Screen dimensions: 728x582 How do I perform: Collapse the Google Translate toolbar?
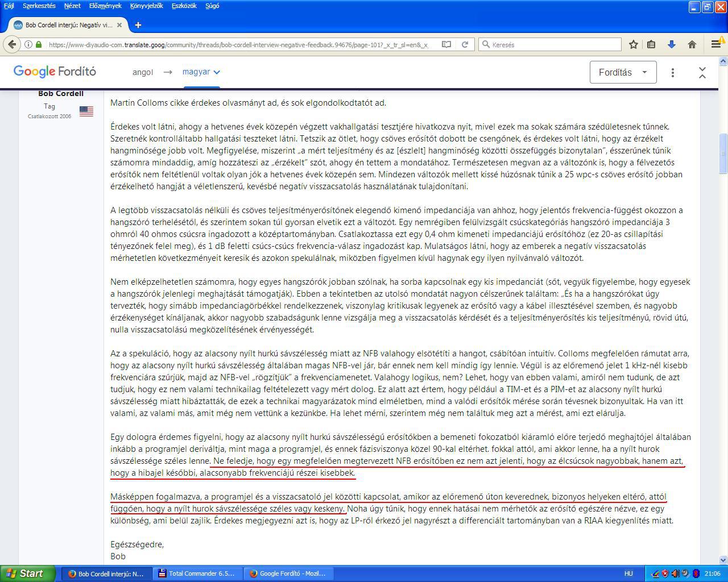coord(702,72)
